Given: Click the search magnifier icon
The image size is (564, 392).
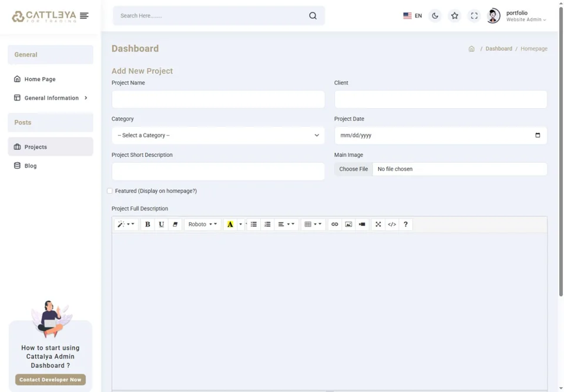Looking at the screenshot, I should click(x=313, y=15).
